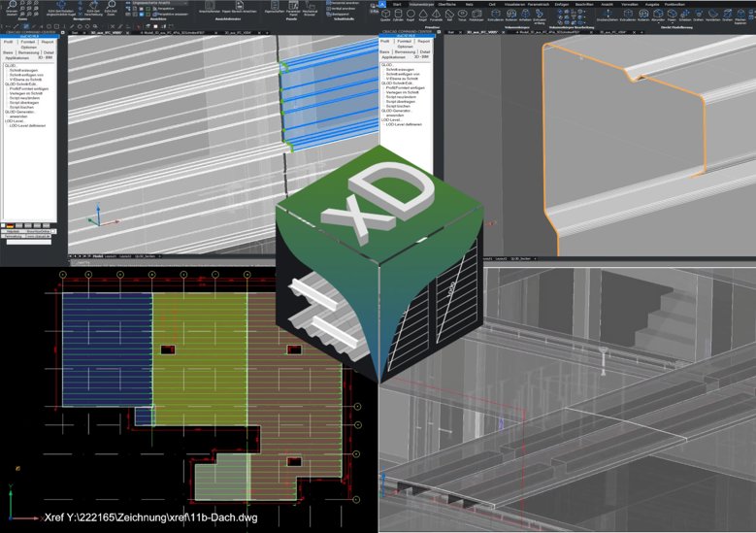Open the Visualisieren ribbon tab
The width and height of the screenshot is (756, 533).
point(514,4)
